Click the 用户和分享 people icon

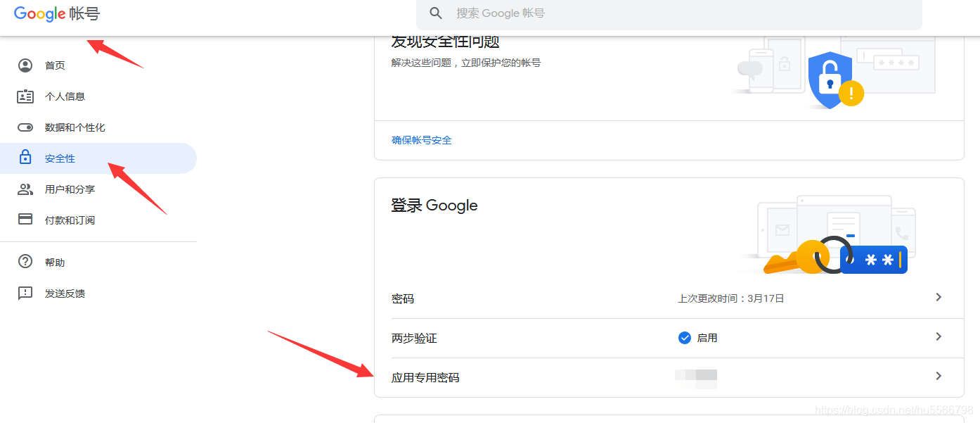point(25,189)
